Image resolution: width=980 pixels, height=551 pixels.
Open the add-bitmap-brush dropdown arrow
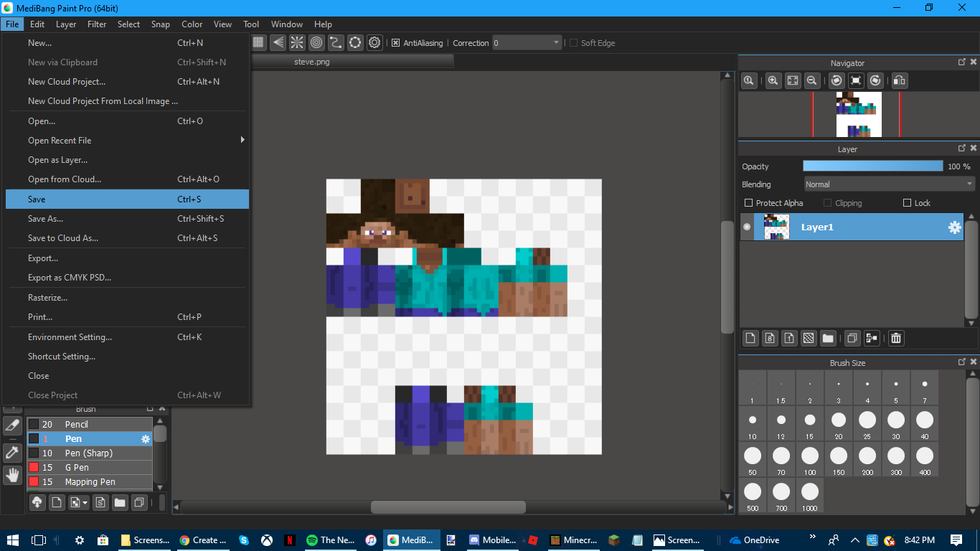[x=85, y=503]
